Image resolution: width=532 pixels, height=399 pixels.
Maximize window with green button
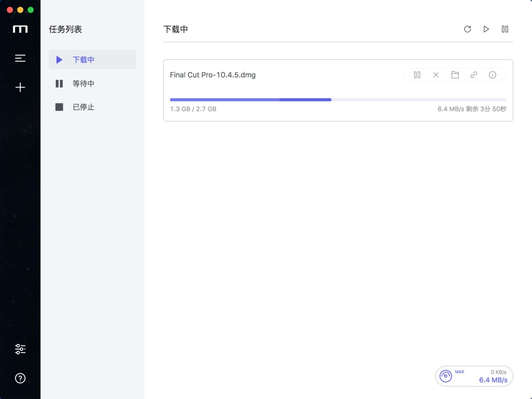pos(30,10)
